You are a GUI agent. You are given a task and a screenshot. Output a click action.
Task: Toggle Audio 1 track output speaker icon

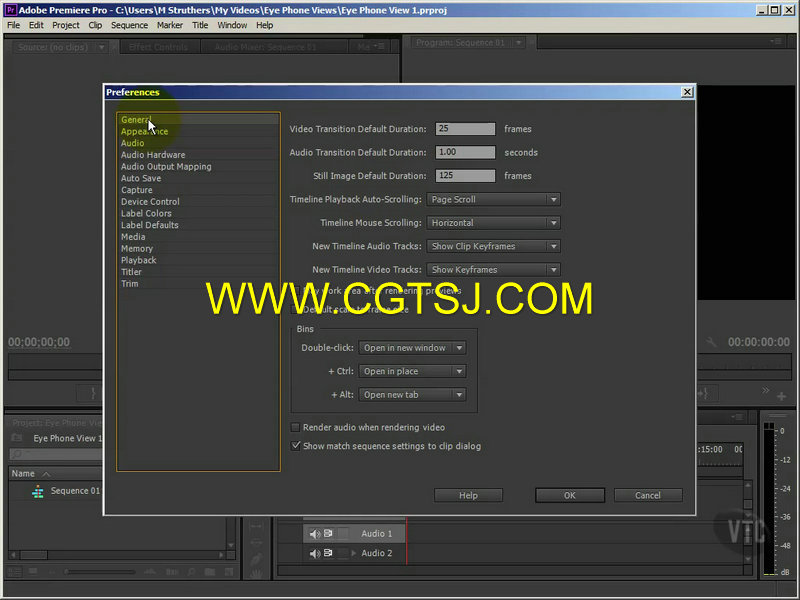click(x=315, y=534)
